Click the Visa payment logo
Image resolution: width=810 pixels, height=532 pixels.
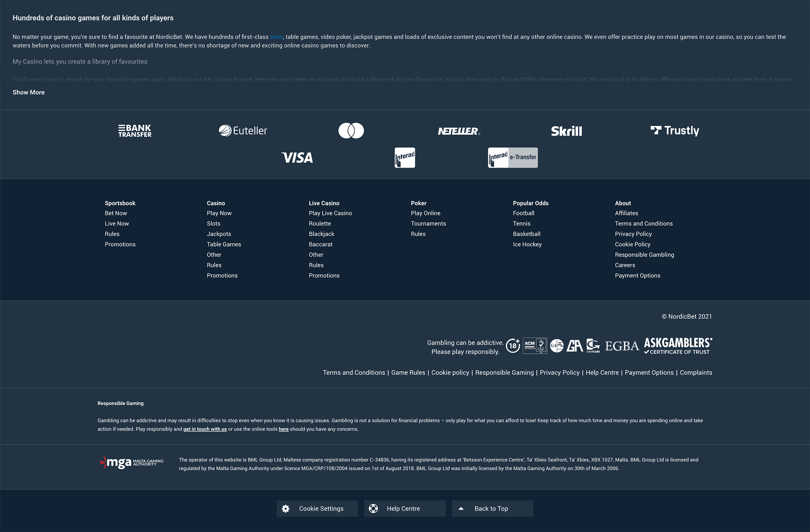297,158
